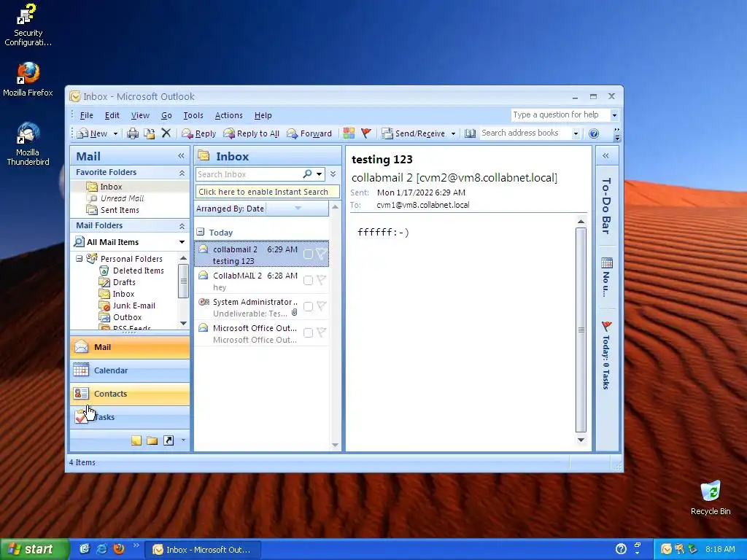Switch to the Contacts pane
747x560 pixels.
coord(130,394)
